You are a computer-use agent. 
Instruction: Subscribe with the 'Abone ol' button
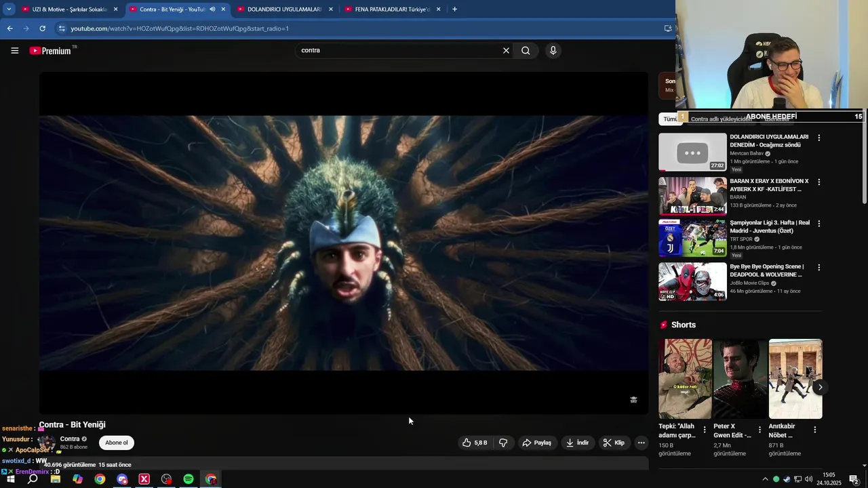click(116, 443)
